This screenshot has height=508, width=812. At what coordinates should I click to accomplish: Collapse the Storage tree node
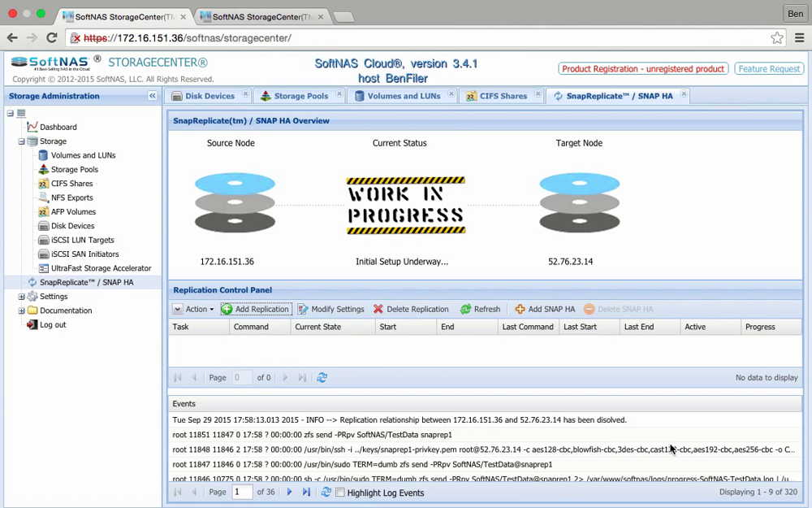(x=21, y=141)
